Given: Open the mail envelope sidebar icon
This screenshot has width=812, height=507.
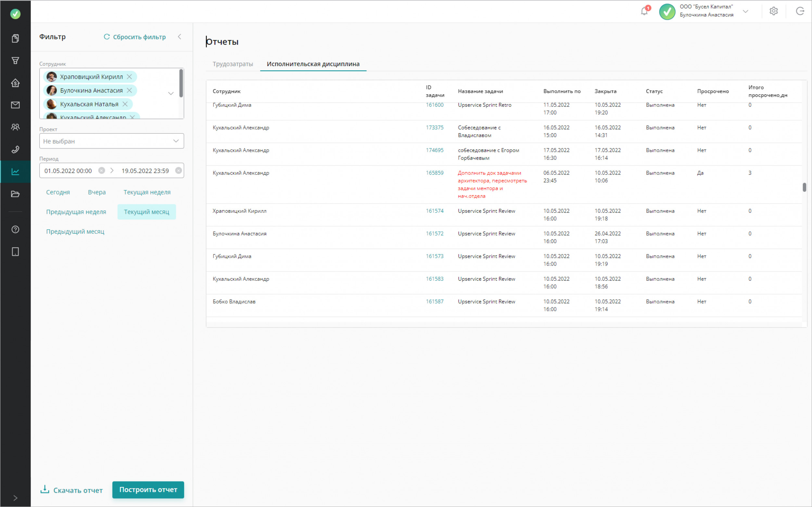Looking at the screenshot, I should click(x=15, y=105).
